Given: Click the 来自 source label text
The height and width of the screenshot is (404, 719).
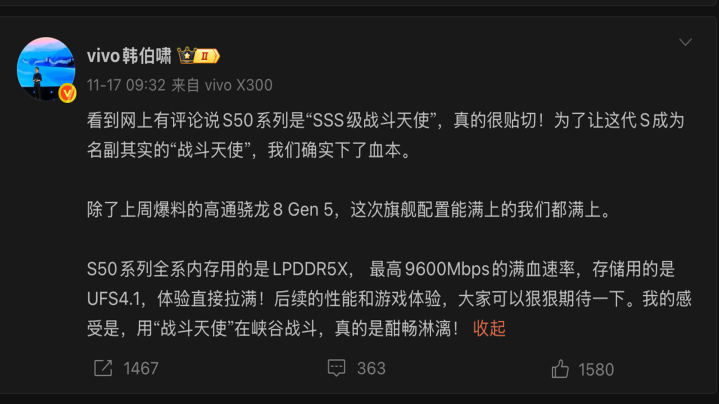Looking at the screenshot, I should [186, 85].
